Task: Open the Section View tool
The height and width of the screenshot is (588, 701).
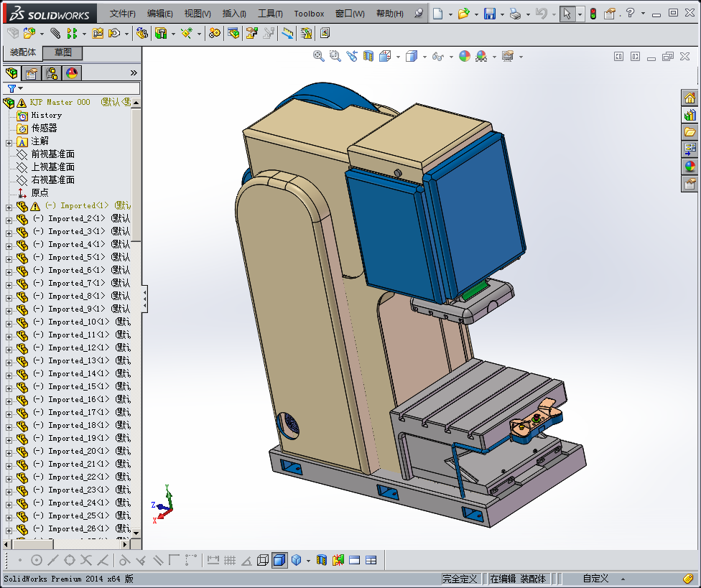Action: pyautogui.click(x=368, y=56)
